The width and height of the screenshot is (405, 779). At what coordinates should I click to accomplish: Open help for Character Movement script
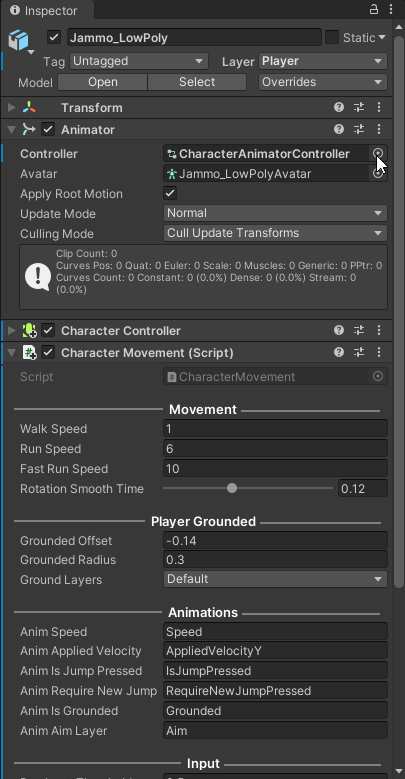339,352
